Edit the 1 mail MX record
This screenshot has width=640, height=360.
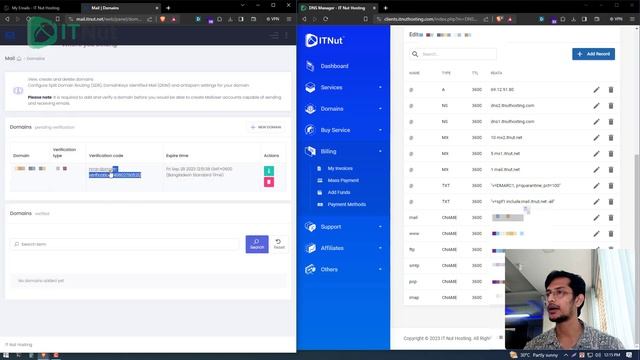coord(596,169)
